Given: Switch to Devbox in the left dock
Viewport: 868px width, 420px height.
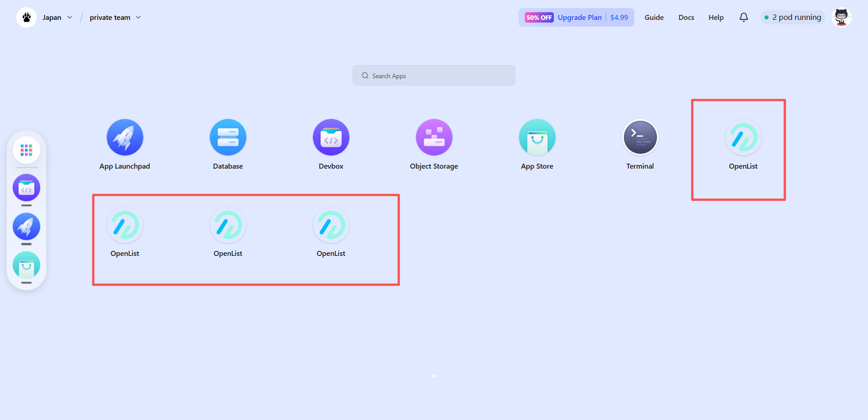Looking at the screenshot, I should (x=26, y=188).
